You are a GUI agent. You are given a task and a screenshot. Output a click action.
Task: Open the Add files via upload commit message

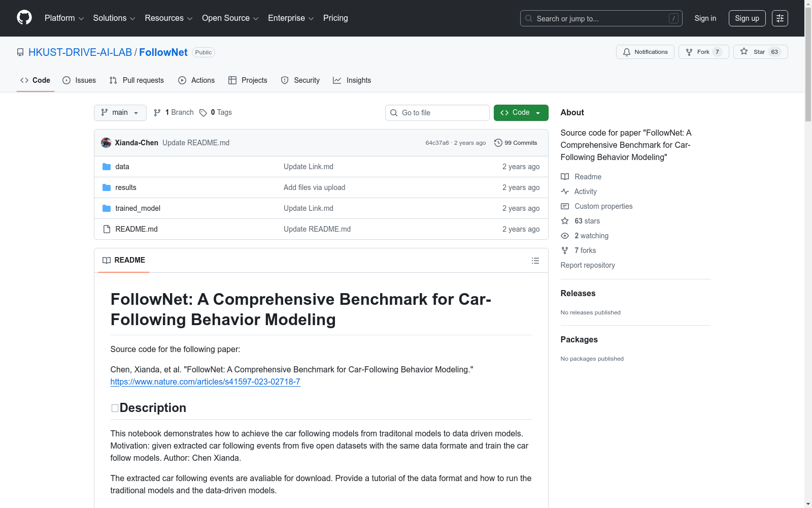click(x=314, y=187)
